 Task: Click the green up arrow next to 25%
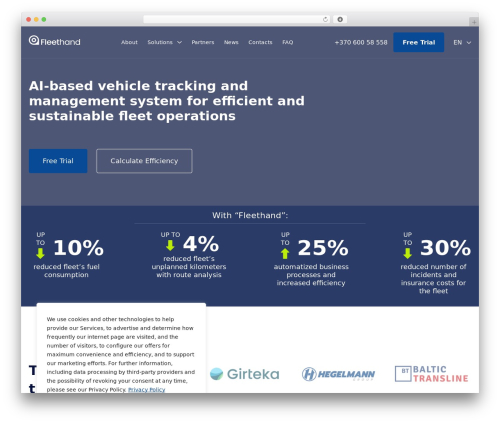(x=285, y=254)
